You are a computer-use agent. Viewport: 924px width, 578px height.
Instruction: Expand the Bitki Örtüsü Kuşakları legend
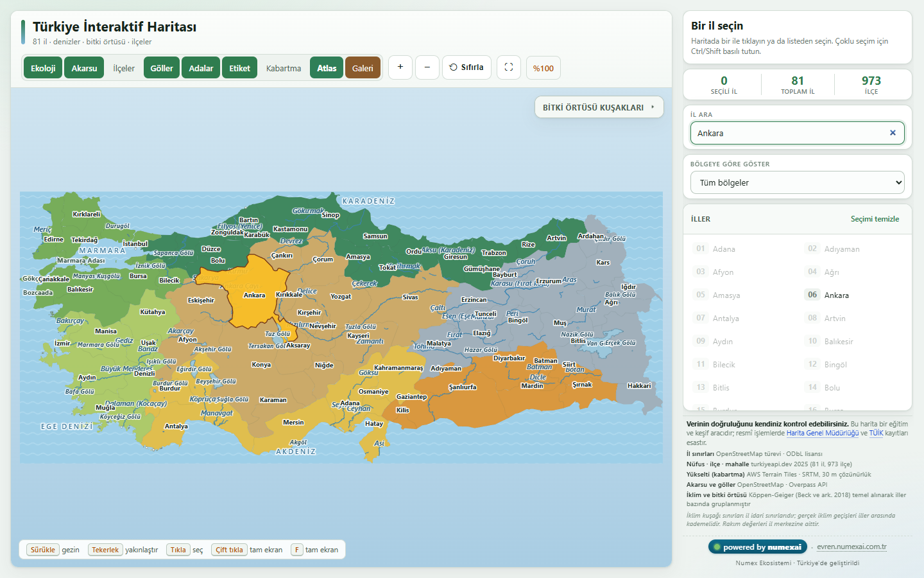(x=599, y=107)
